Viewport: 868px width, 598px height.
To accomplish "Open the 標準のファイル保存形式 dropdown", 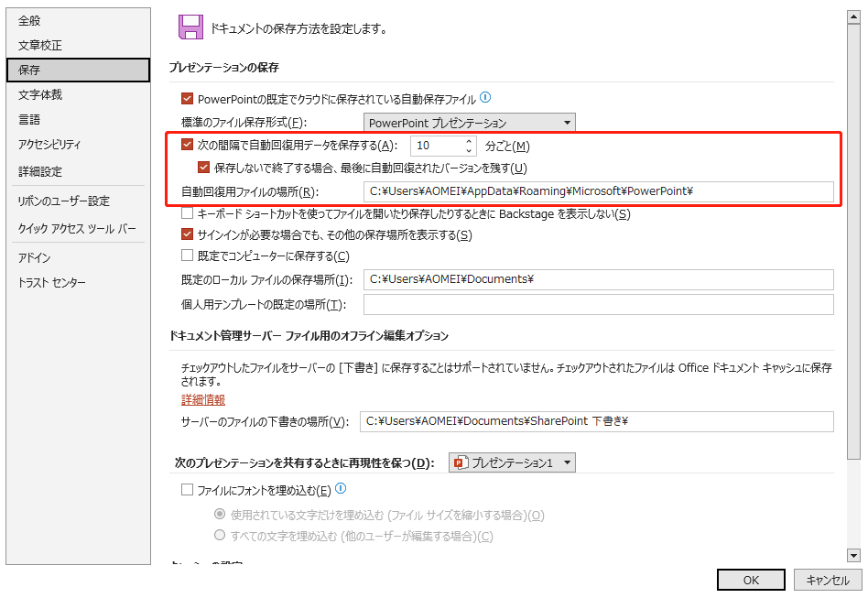I will 470,123.
